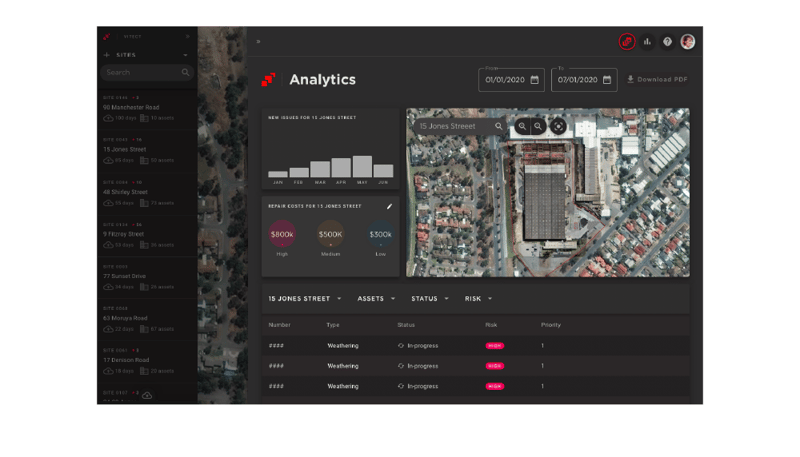Sort by the Priority column header

(x=551, y=325)
